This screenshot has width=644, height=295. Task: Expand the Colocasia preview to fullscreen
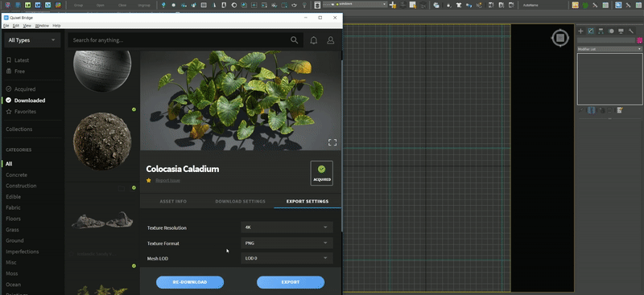(332, 142)
